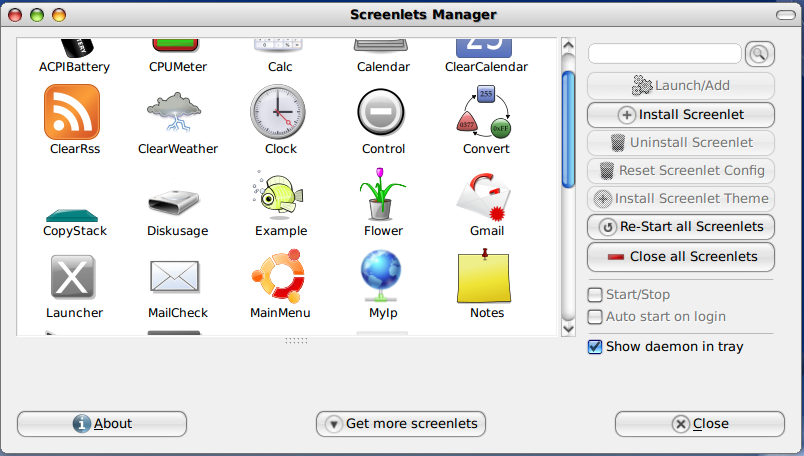Click the Uninstall Screenlet button
The width and height of the screenshot is (804, 456).
(681, 143)
